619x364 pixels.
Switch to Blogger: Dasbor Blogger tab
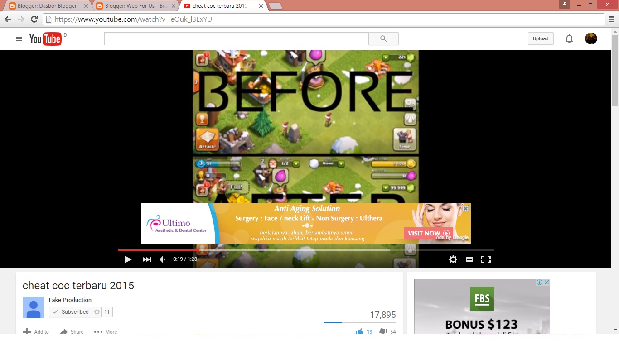tap(47, 6)
